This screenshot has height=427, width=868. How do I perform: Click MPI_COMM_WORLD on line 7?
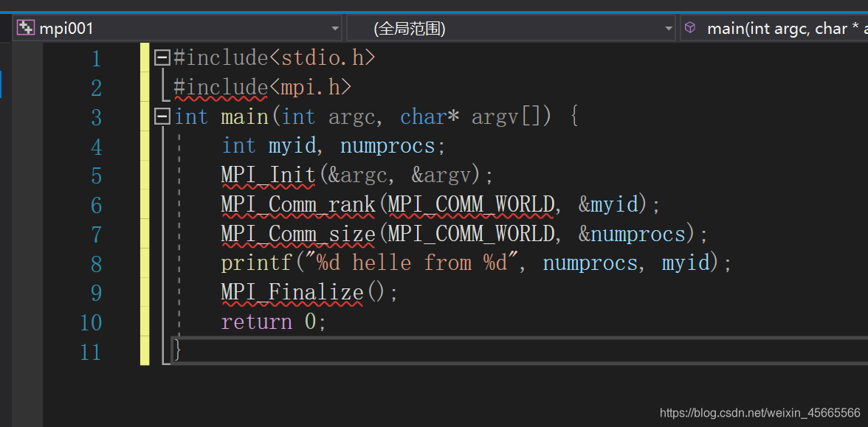coord(471,234)
